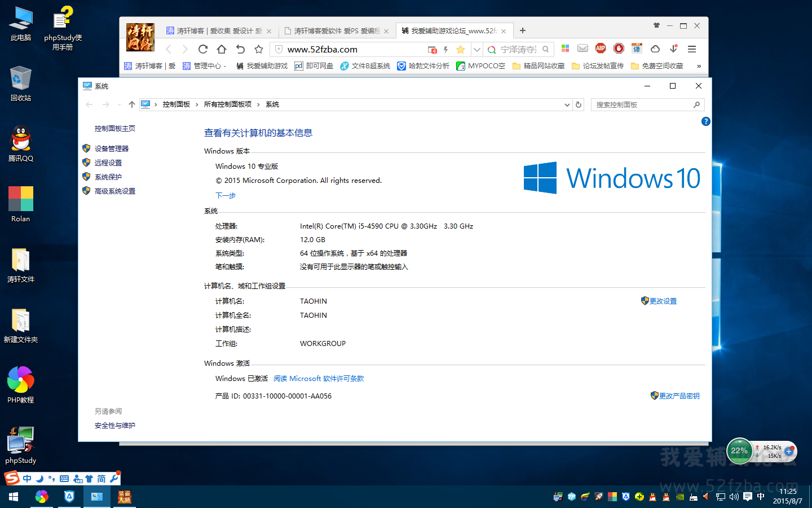
Task: Open the volume speaker icon in system tray
Action: pyautogui.click(x=734, y=497)
